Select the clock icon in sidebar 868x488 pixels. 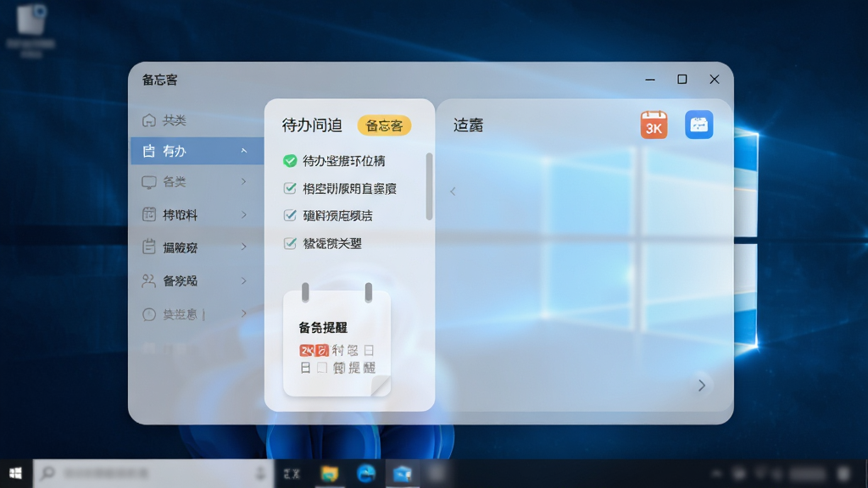click(149, 314)
